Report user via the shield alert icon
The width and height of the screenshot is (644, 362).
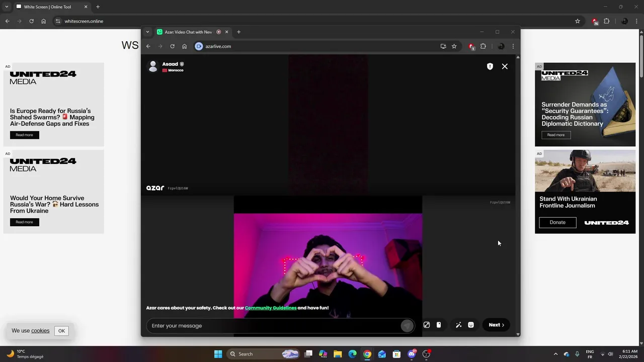click(x=490, y=66)
